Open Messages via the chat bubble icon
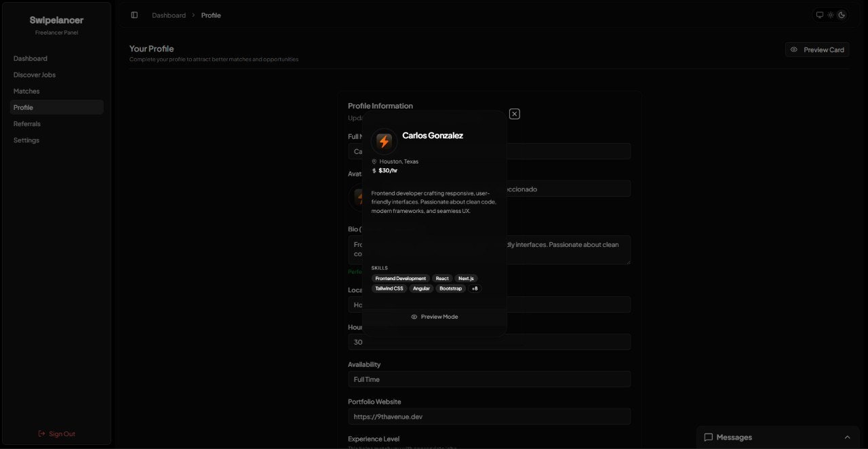Viewport: 868px width, 449px height. pos(709,437)
